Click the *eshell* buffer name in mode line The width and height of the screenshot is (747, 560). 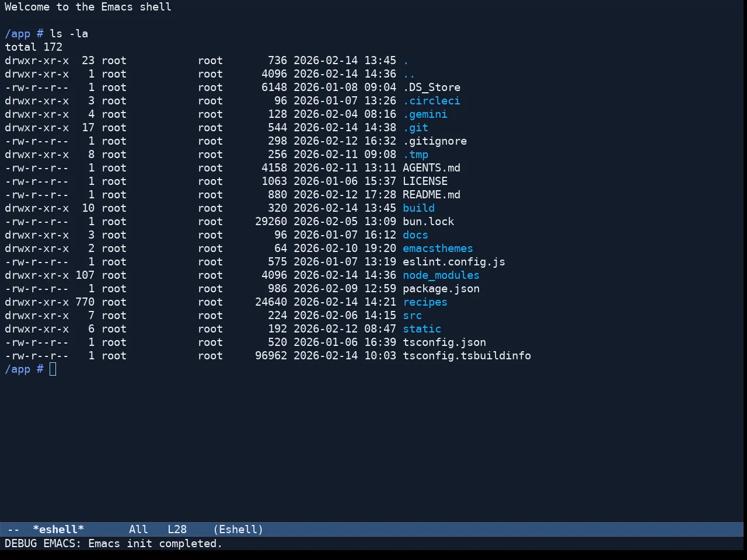click(58, 530)
